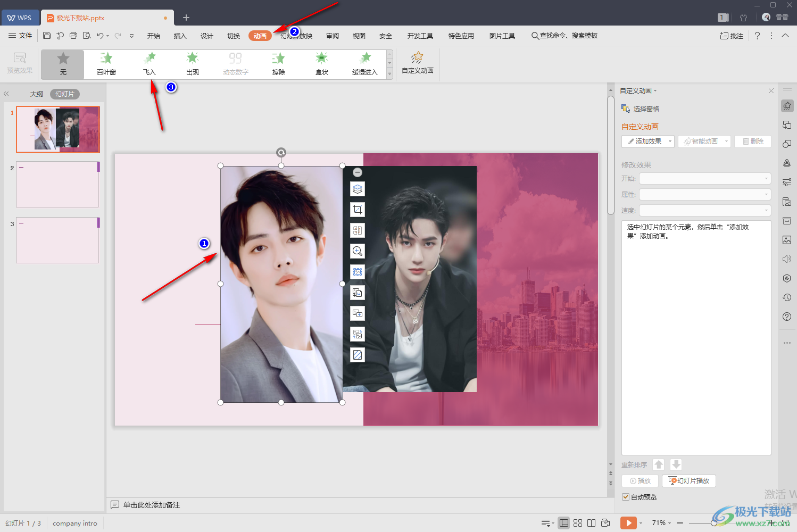Select slide 1 thumbnail
Image resolution: width=797 pixels, height=532 pixels.
57,129
